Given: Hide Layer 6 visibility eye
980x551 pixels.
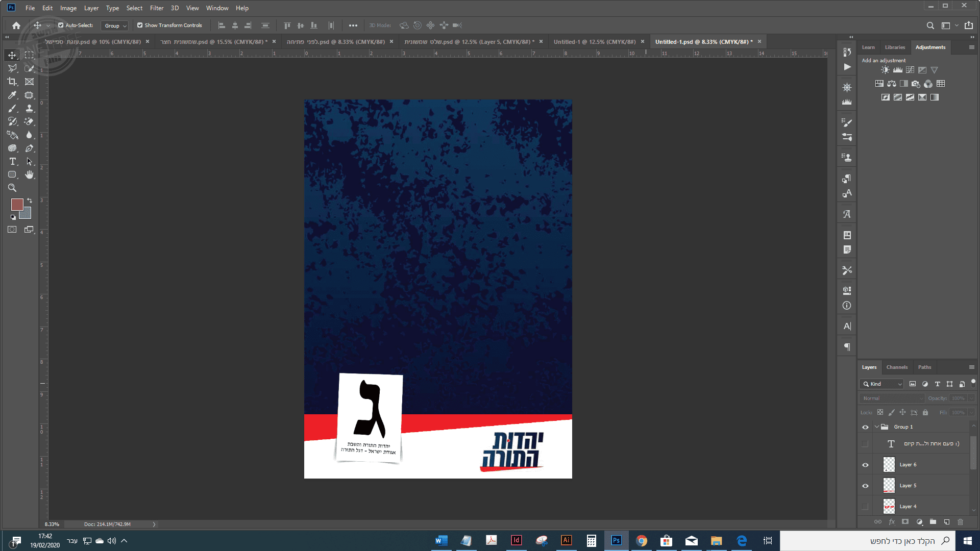Looking at the screenshot, I should (x=865, y=465).
